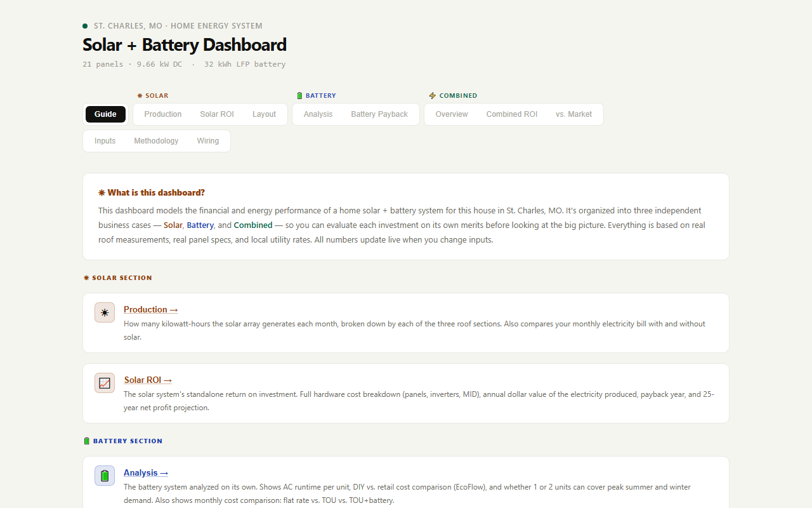
Task: Switch to the Inputs tab
Action: click(x=105, y=141)
